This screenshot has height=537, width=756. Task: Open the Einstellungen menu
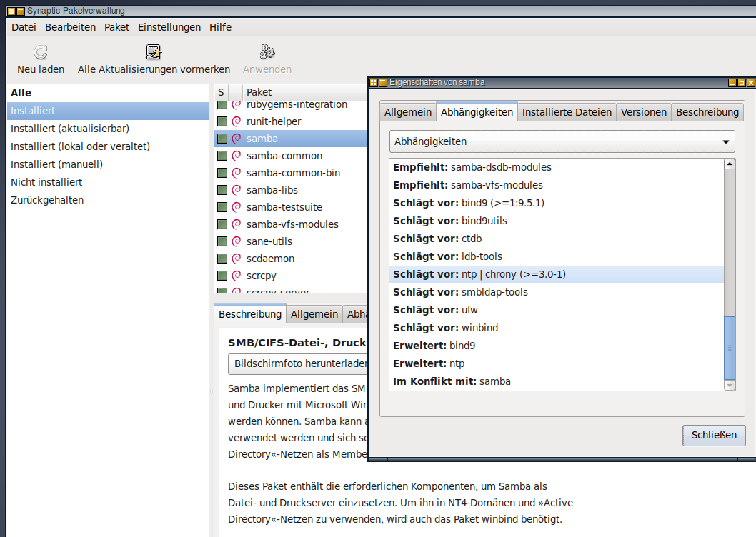(x=169, y=27)
